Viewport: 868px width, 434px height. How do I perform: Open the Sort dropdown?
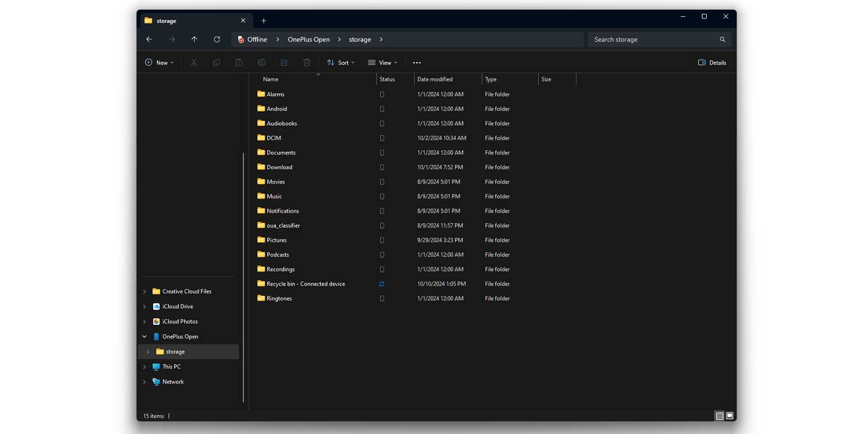[340, 62]
